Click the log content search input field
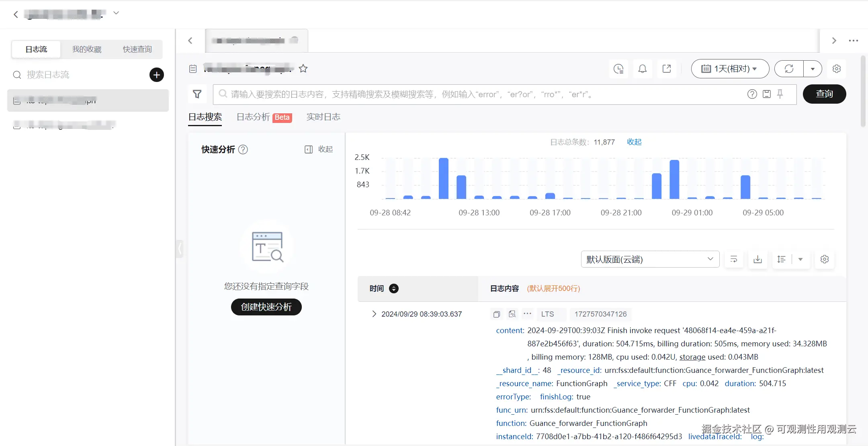 tap(482, 94)
